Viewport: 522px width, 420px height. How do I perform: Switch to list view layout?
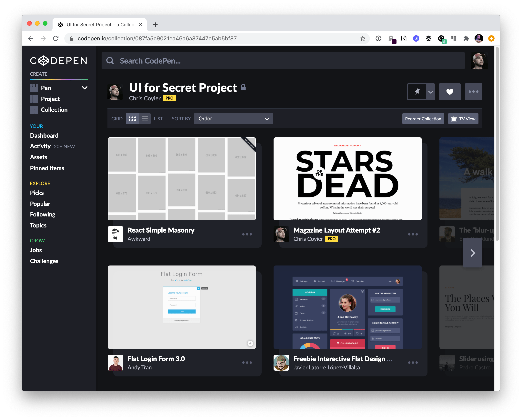pos(145,119)
